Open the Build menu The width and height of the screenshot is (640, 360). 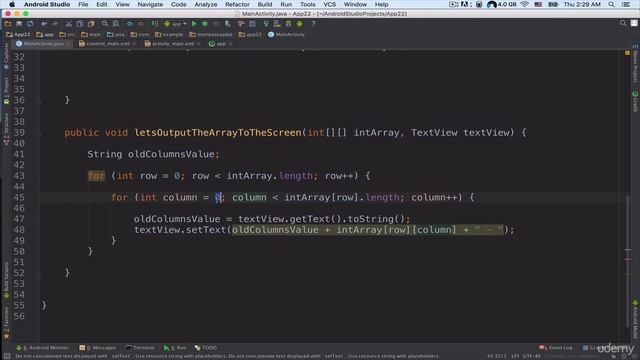click(x=264, y=4)
